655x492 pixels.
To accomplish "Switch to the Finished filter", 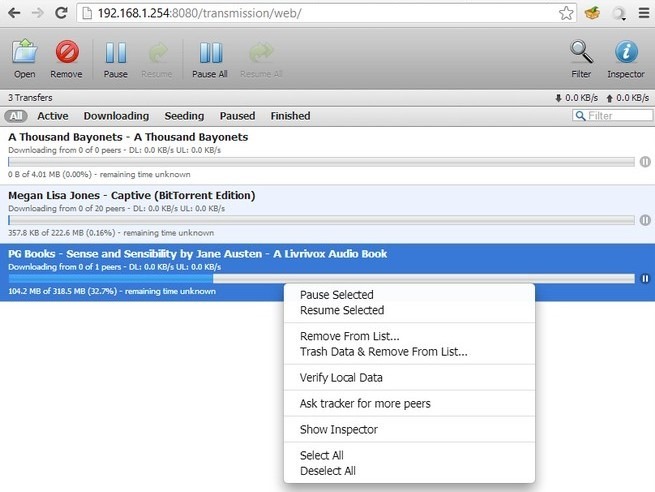I will (x=290, y=116).
